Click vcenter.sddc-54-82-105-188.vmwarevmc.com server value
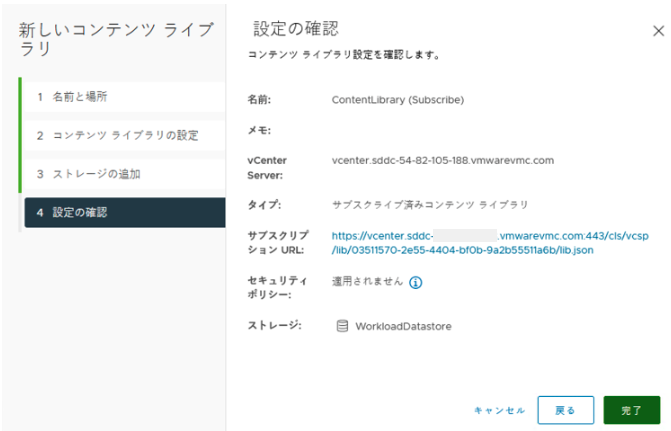The image size is (671, 431). [442, 161]
